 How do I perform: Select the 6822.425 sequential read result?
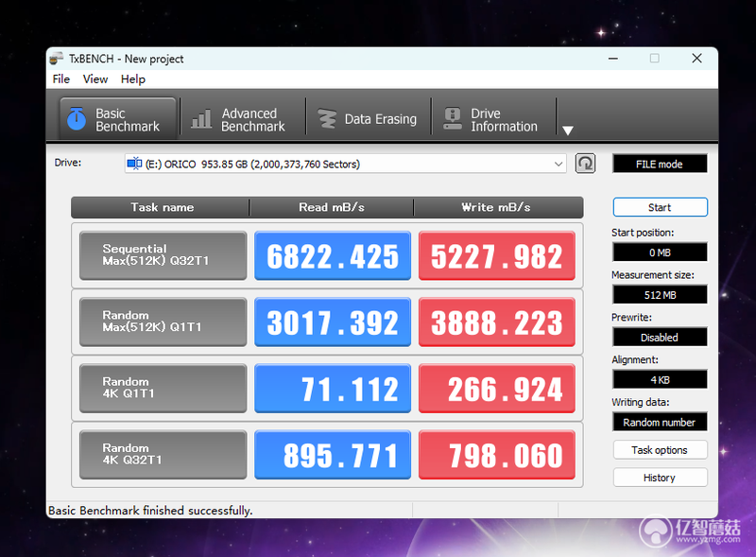(x=333, y=255)
